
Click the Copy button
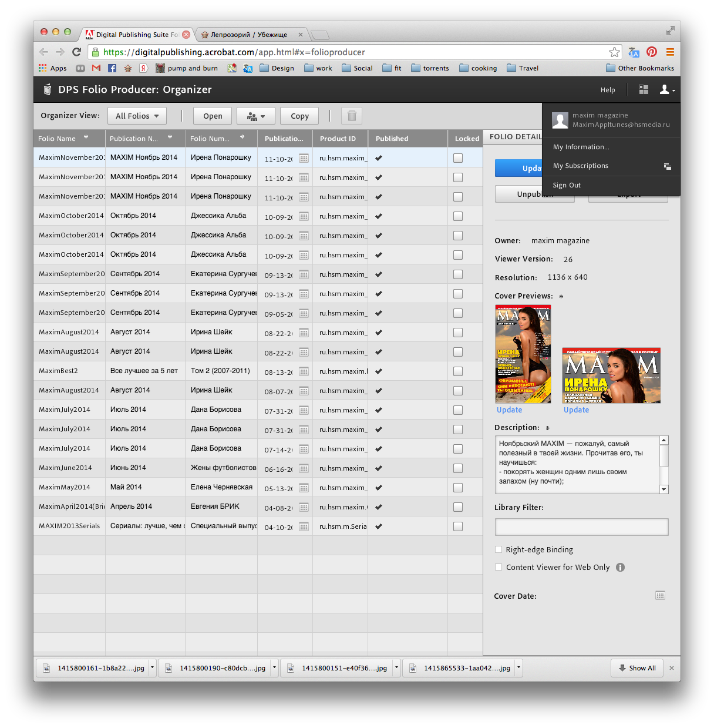(x=299, y=116)
